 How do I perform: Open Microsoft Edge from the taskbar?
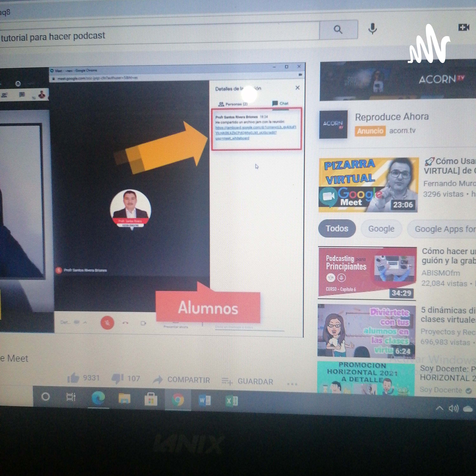[x=98, y=398]
